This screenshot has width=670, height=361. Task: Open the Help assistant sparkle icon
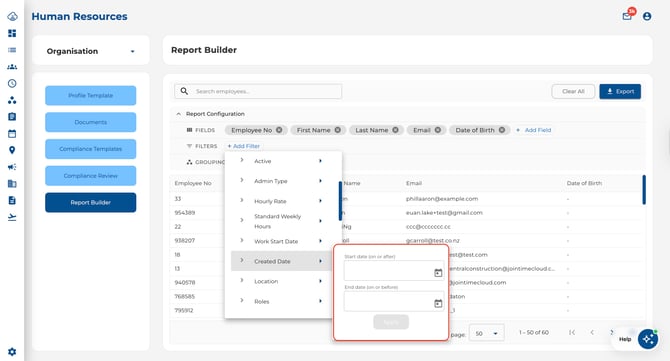pyautogui.click(x=648, y=339)
